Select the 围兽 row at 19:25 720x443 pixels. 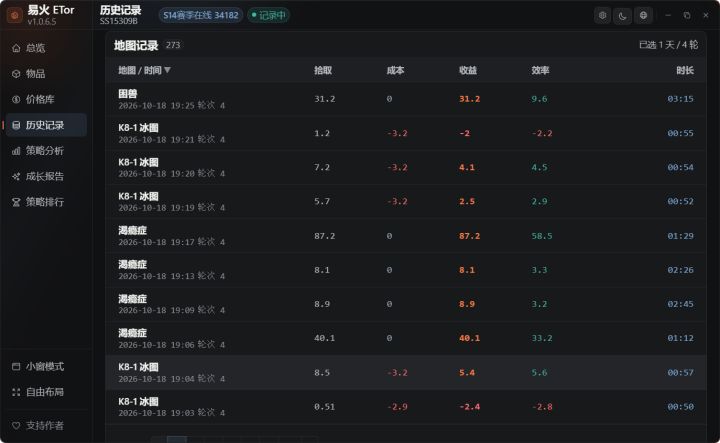(x=406, y=99)
